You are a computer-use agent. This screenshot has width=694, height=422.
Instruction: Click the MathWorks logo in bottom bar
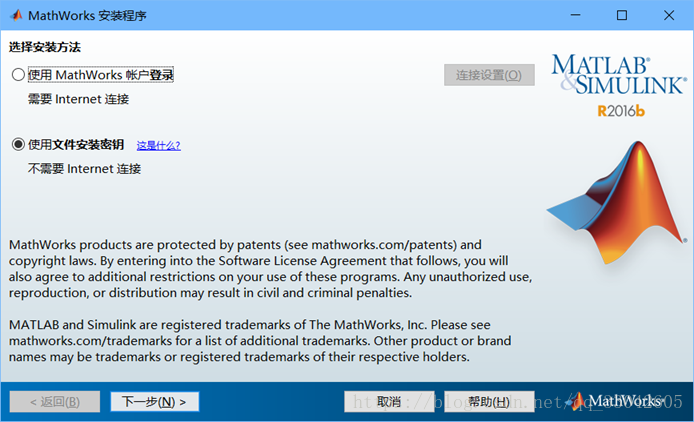click(617, 401)
